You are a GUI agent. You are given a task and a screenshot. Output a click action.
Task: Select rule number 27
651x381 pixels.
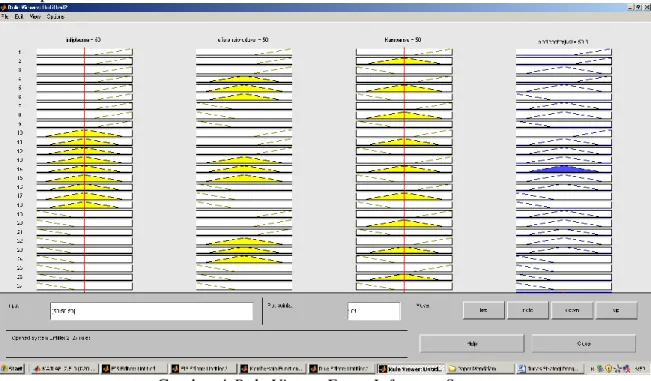click(x=20, y=286)
